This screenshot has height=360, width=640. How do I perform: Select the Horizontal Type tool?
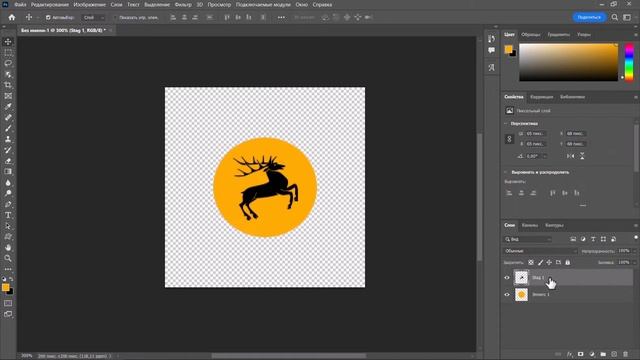(8, 215)
